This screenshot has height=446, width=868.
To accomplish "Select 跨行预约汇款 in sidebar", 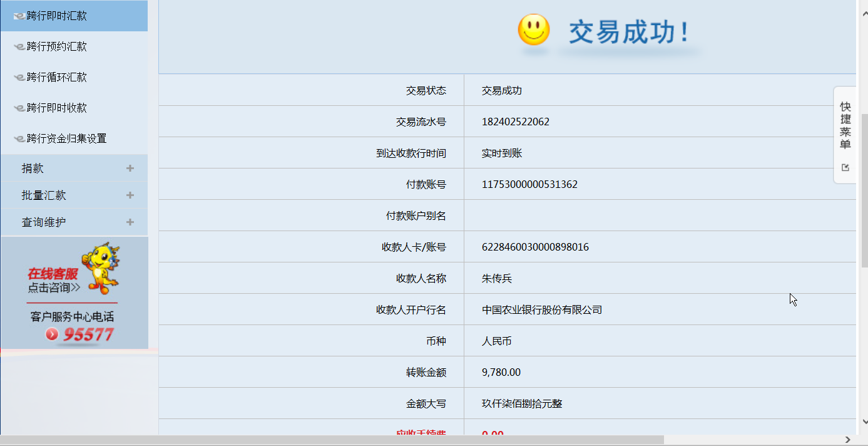I will point(56,46).
